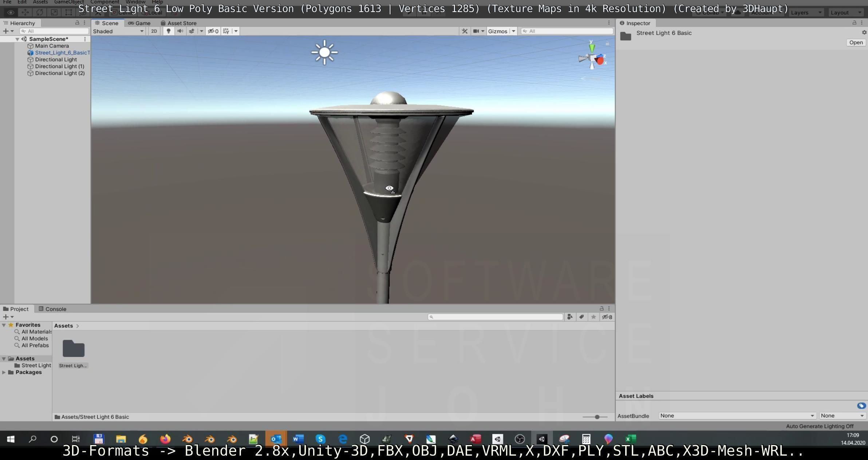This screenshot has height=460, width=868.
Task: Click the save search star icon
Action: tap(593, 317)
